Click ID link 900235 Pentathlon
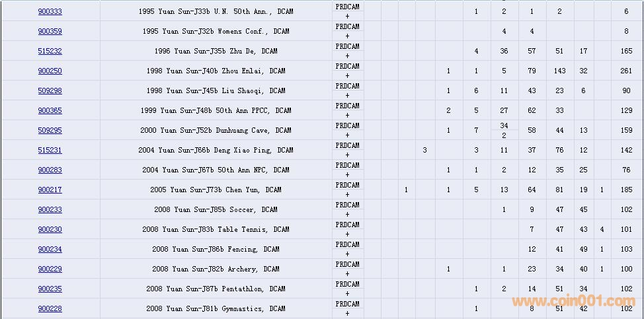Image resolution: width=644 pixels, height=319 pixels. point(50,289)
